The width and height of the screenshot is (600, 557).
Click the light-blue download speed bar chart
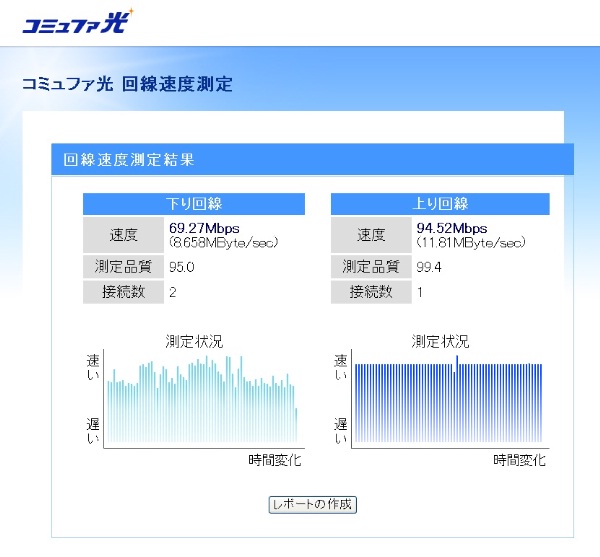click(x=202, y=399)
